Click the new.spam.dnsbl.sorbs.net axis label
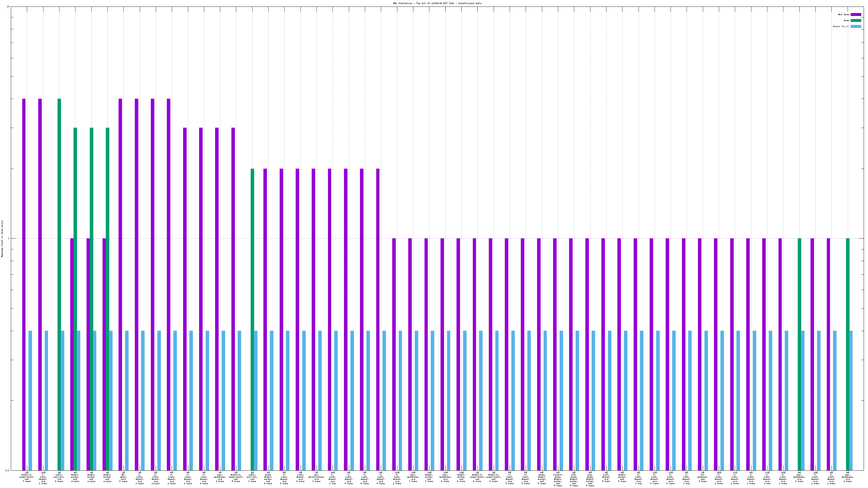Screen dimensions: 868x488 click(590, 479)
